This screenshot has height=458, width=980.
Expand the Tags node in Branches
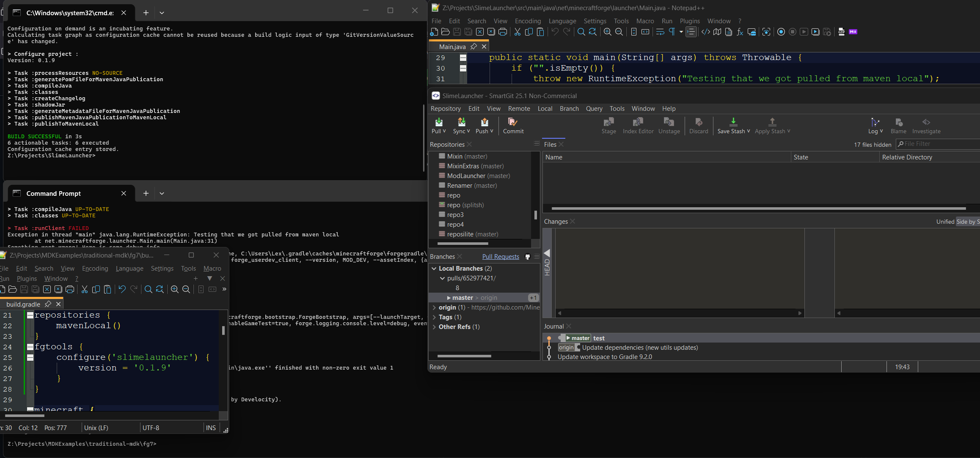pos(434,317)
